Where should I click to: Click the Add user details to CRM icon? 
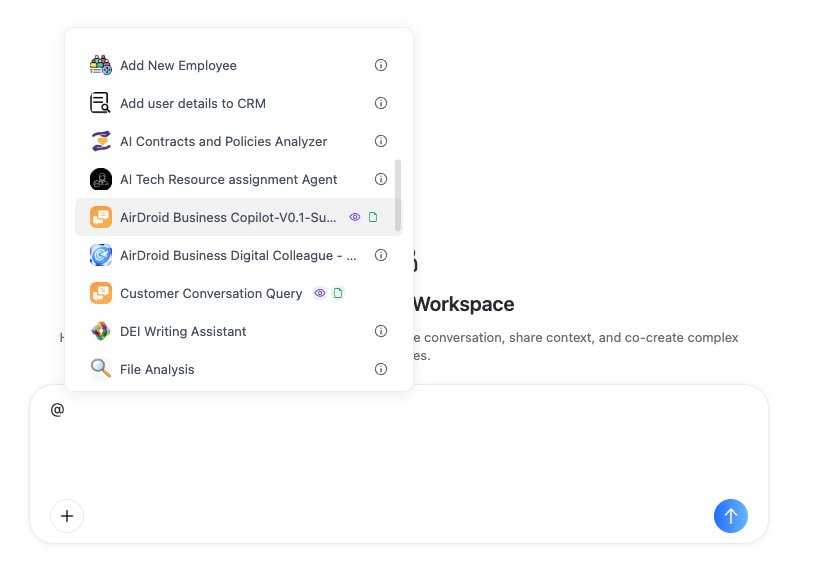(x=101, y=103)
